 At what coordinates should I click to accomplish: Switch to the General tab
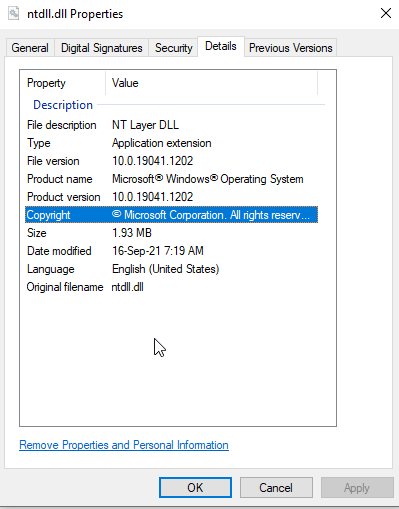30,48
